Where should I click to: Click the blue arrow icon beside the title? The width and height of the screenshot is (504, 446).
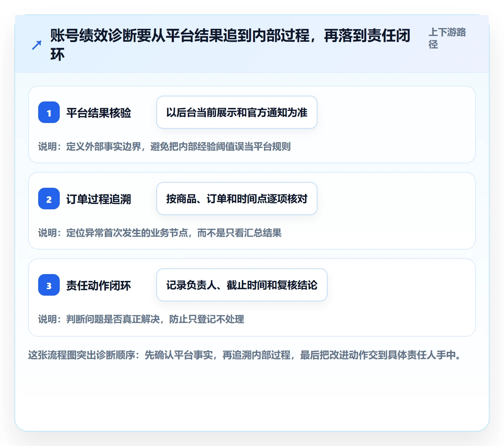37,45
